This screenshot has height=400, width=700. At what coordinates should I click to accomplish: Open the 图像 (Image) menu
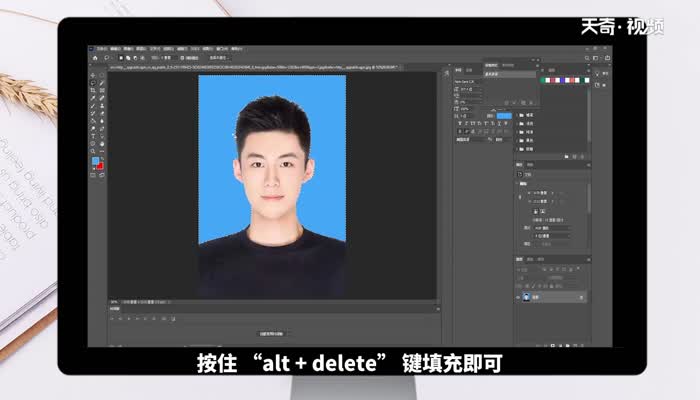129,48
